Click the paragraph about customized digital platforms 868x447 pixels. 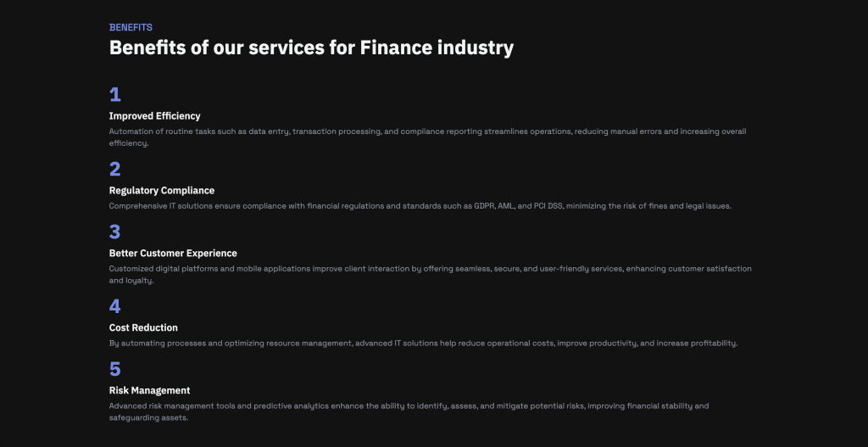point(430,274)
